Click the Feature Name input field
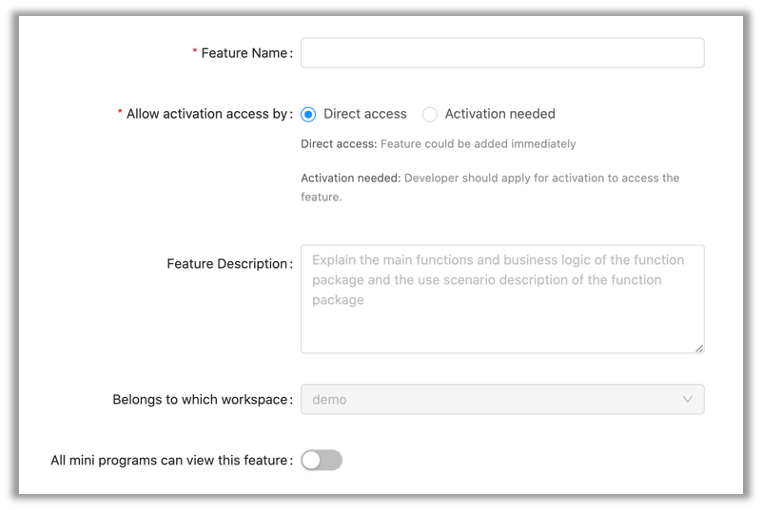The width and height of the screenshot is (762, 510). coord(502,53)
